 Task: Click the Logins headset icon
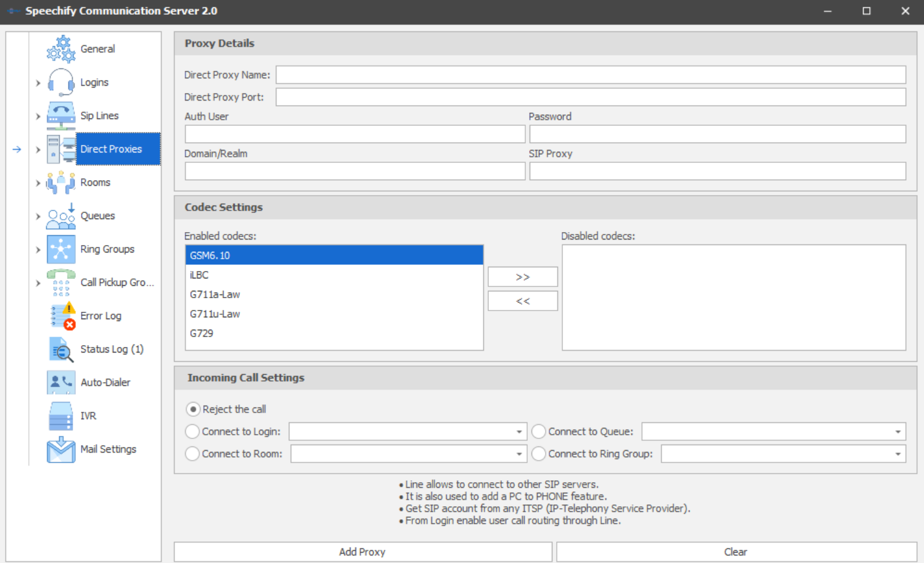[x=61, y=82]
